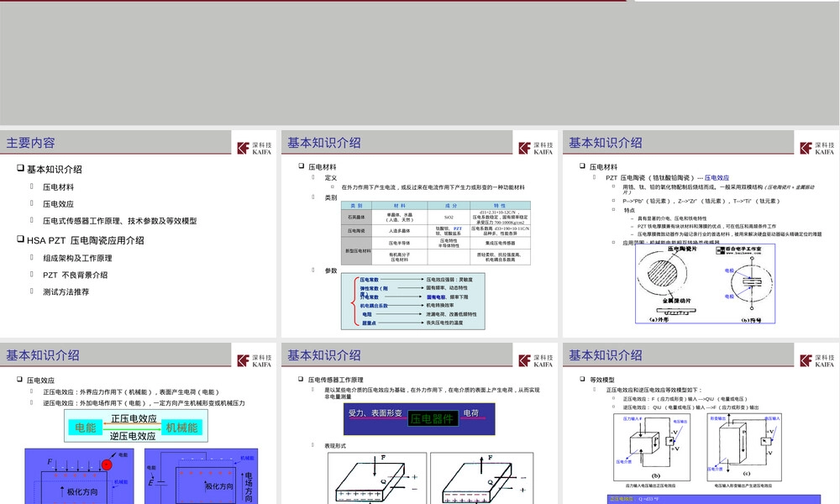Click the cyan 机械能 box in the diagram
Image resolution: width=840 pixels, height=504 pixels.
point(181,428)
